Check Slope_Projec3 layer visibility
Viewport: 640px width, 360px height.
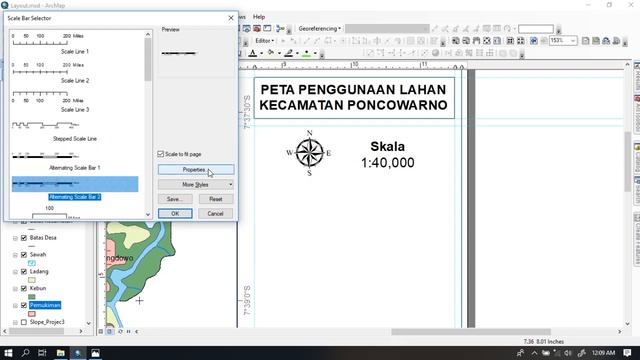[x=24, y=322]
